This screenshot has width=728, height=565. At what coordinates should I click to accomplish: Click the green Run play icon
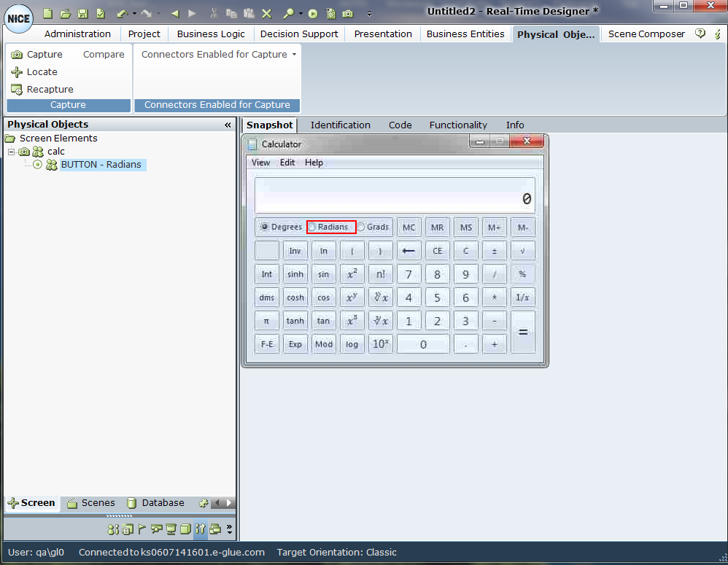click(312, 13)
